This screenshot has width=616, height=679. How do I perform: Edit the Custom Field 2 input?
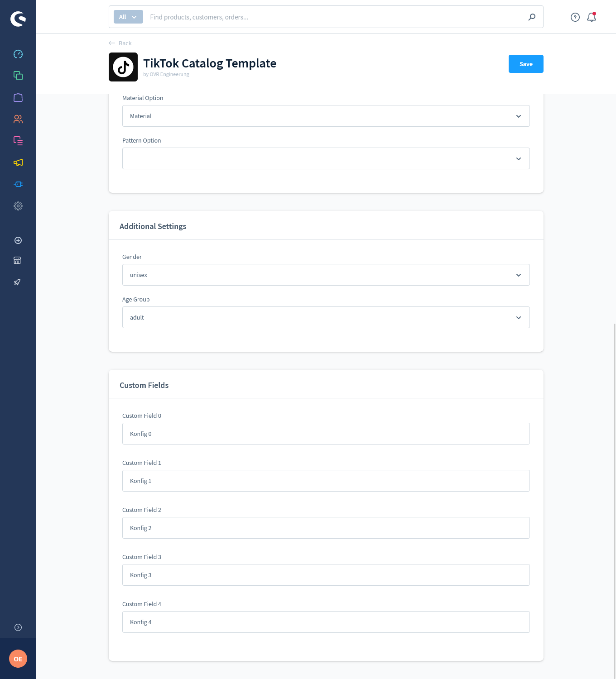tap(326, 528)
